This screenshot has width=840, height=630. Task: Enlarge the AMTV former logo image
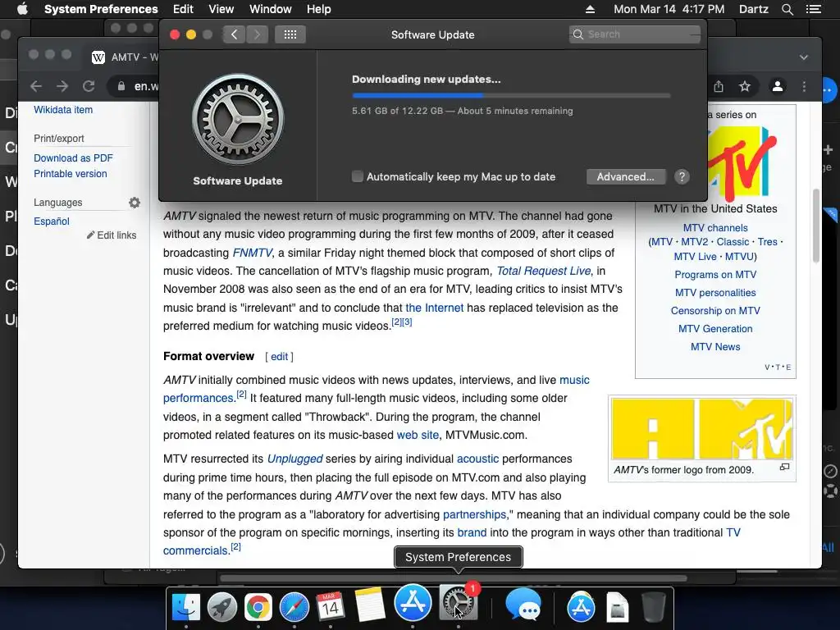pos(784,467)
